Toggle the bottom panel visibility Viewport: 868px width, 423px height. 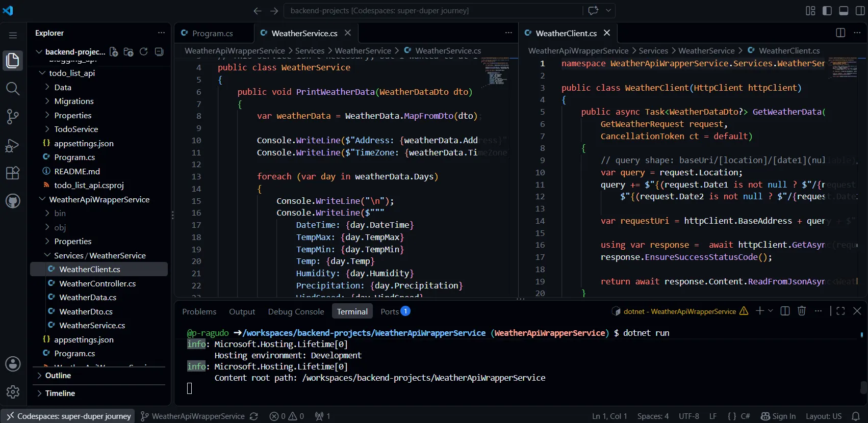844,11
